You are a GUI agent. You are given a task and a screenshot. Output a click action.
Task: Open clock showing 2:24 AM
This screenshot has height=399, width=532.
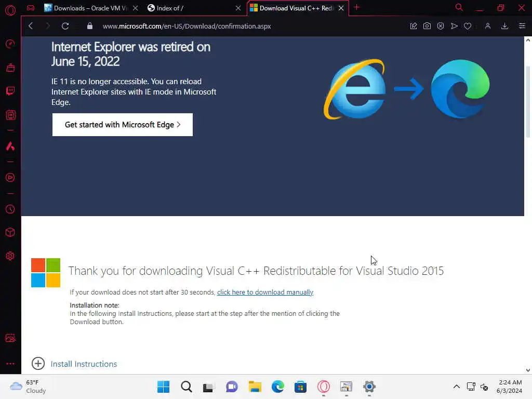510,387
